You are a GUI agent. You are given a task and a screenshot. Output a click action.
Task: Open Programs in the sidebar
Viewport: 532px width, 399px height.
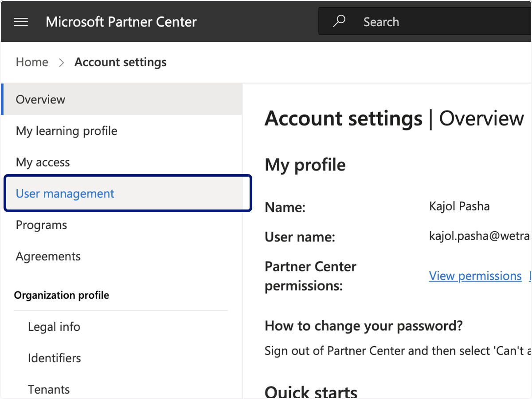point(122,225)
